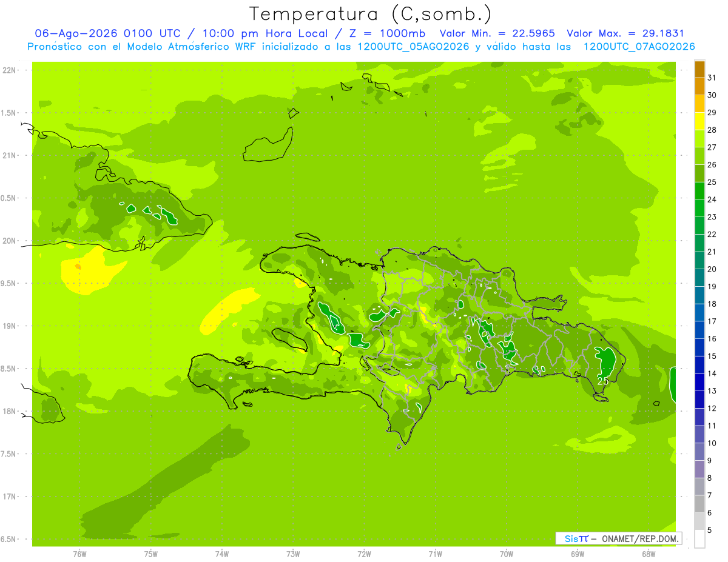728x562 pixels.
Task: Click the "74W" longitude label
Action: tap(222, 554)
